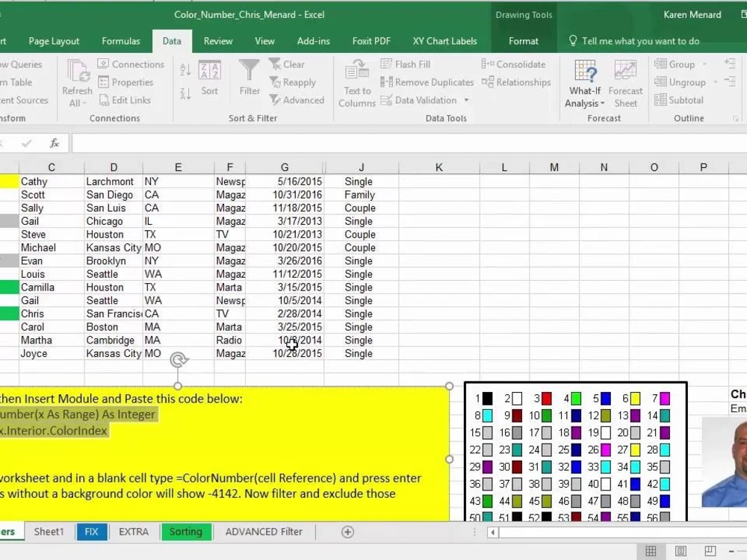Image resolution: width=747 pixels, height=560 pixels.
Task: Click the Subtotal command
Action: (679, 100)
